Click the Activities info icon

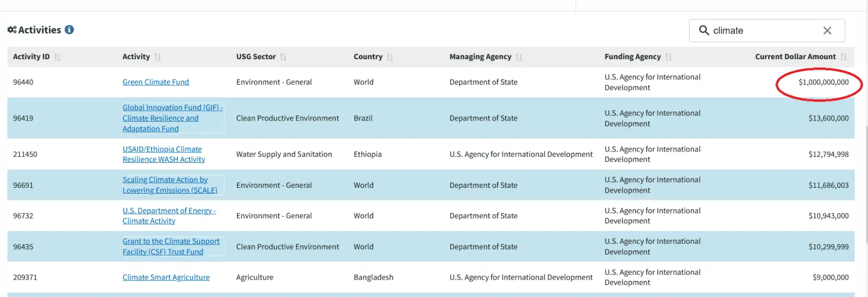click(x=69, y=30)
